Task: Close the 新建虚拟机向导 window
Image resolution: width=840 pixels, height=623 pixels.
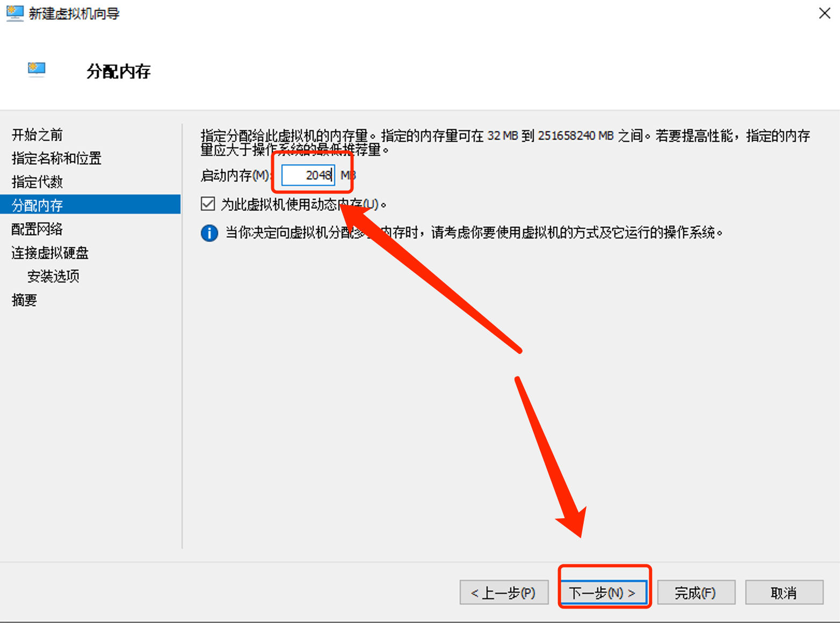Action: click(x=824, y=13)
